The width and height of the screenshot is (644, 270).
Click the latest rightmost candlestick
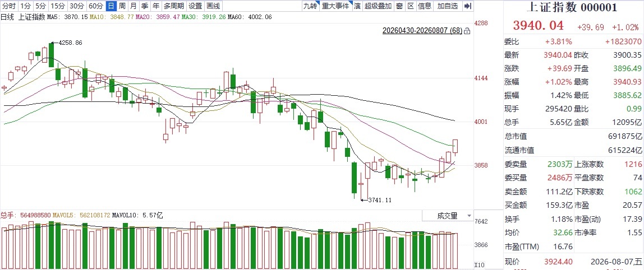[x=455, y=147]
